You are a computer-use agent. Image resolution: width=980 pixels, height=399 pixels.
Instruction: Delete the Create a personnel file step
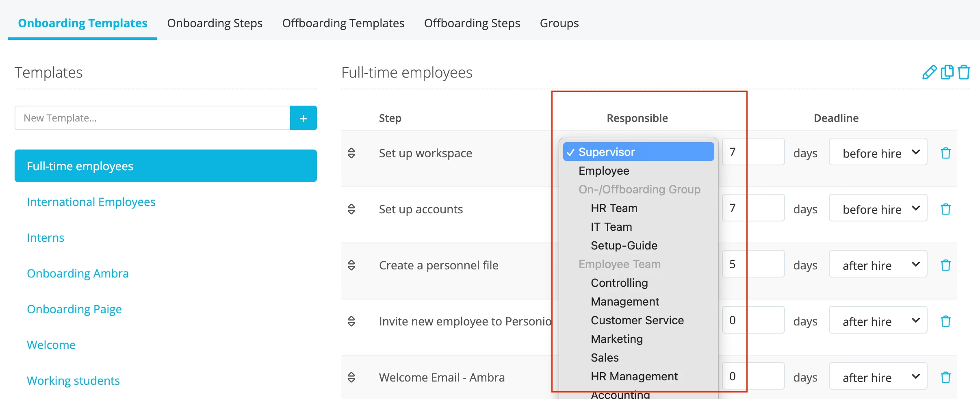coord(945,265)
